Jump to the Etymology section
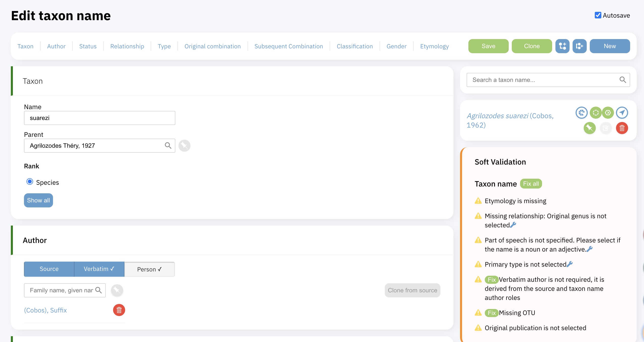The width and height of the screenshot is (644, 342). (x=434, y=46)
